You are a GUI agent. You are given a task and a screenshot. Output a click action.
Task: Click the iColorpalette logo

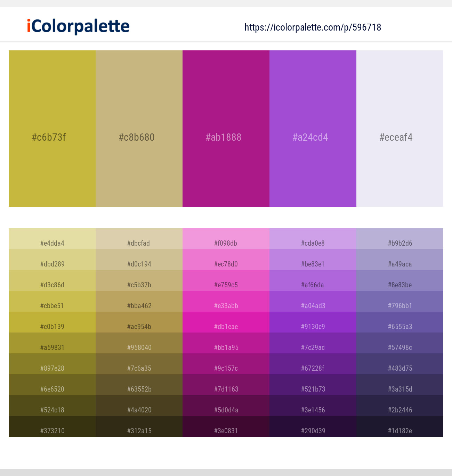[x=78, y=26]
